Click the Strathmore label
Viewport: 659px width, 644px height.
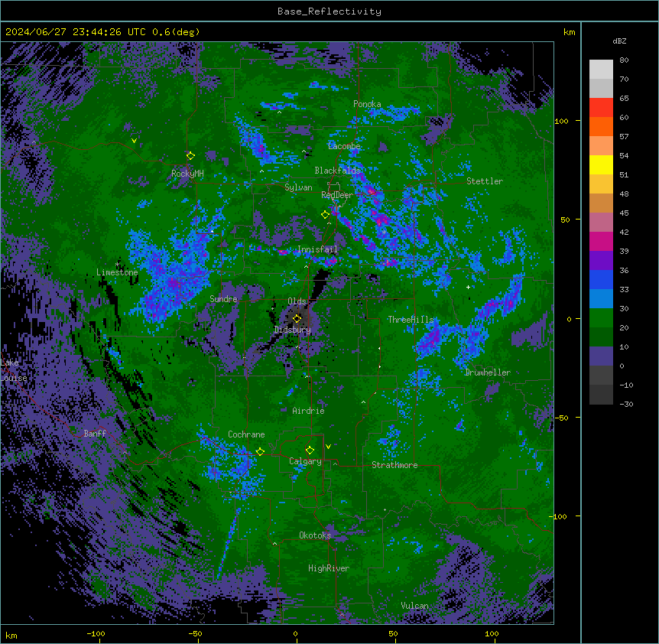click(x=394, y=465)
